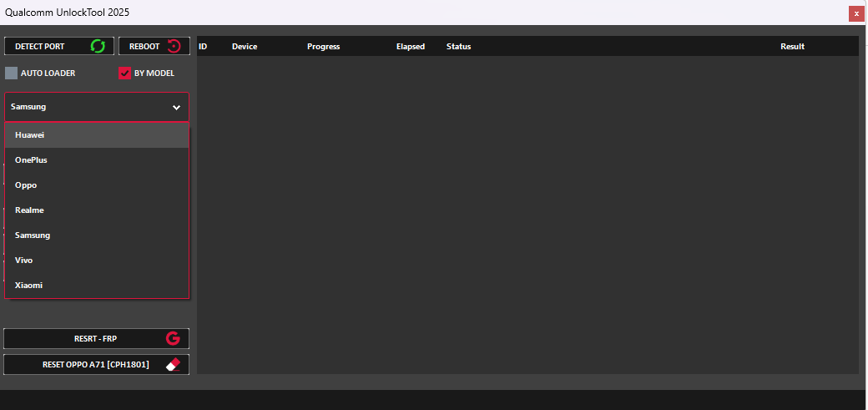868x410 pixels.
Task: Click the DETECT PORT button label
Action: [40, 47]
